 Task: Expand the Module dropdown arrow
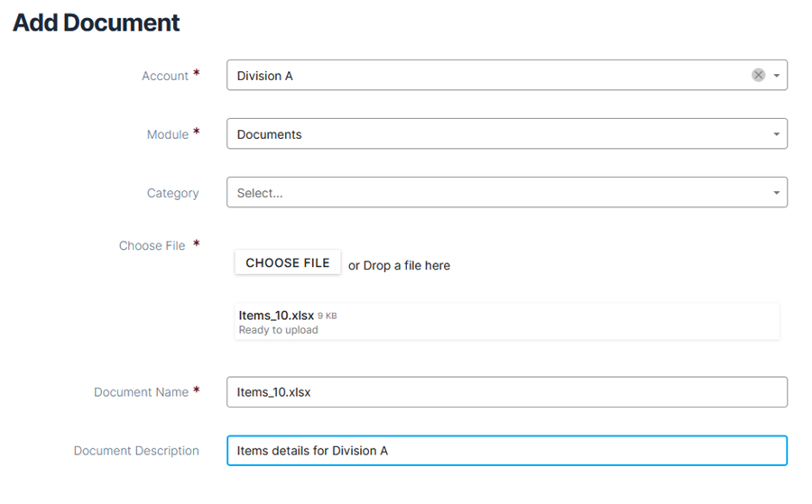coord(776,134)
